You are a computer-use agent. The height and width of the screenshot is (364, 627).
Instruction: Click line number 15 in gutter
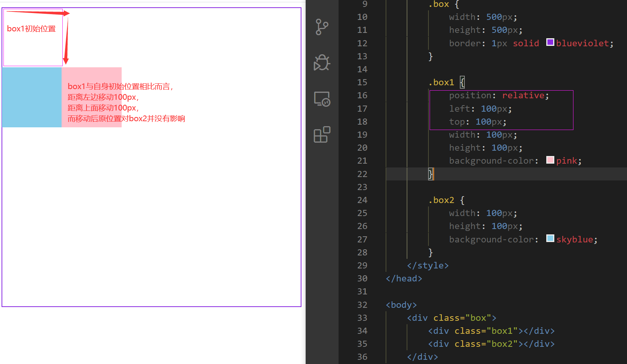point(362,82)
